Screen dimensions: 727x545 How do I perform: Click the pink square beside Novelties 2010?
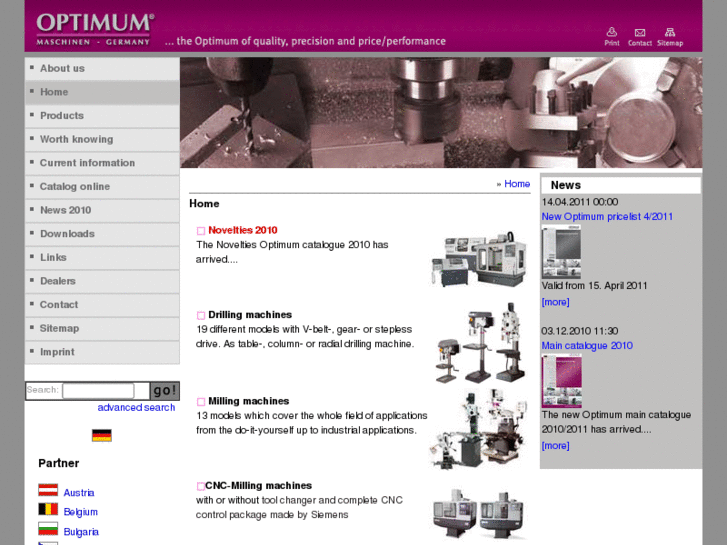201,231
